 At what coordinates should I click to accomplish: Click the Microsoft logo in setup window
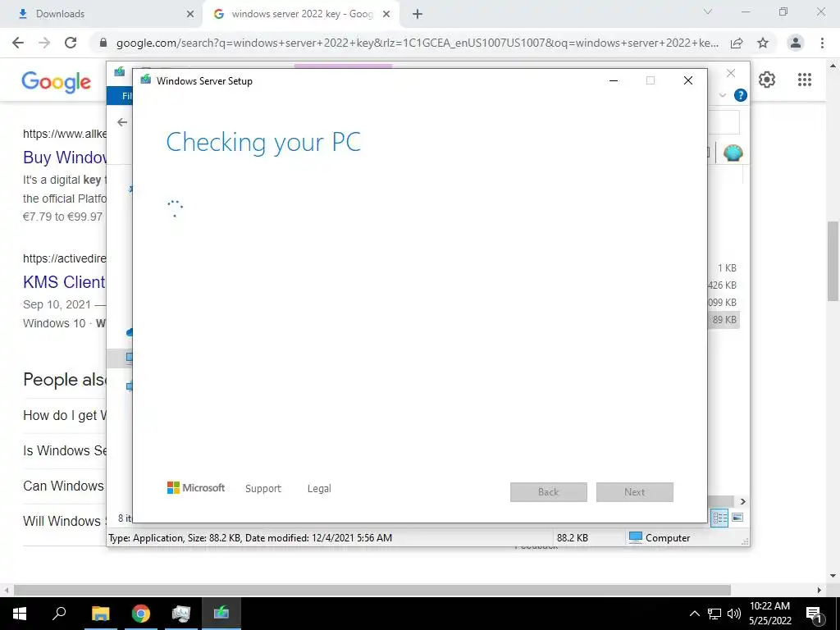(196, 487)
